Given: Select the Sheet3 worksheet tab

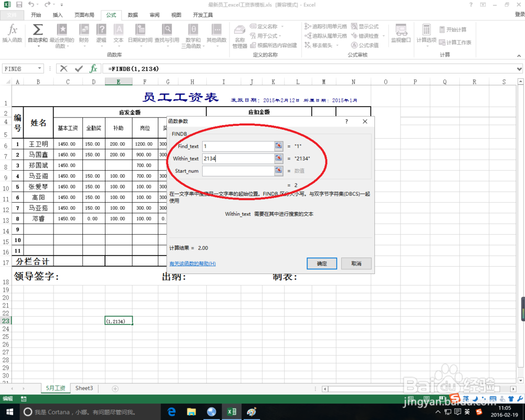Looking at the screenshot, I should tap(84, 388).
